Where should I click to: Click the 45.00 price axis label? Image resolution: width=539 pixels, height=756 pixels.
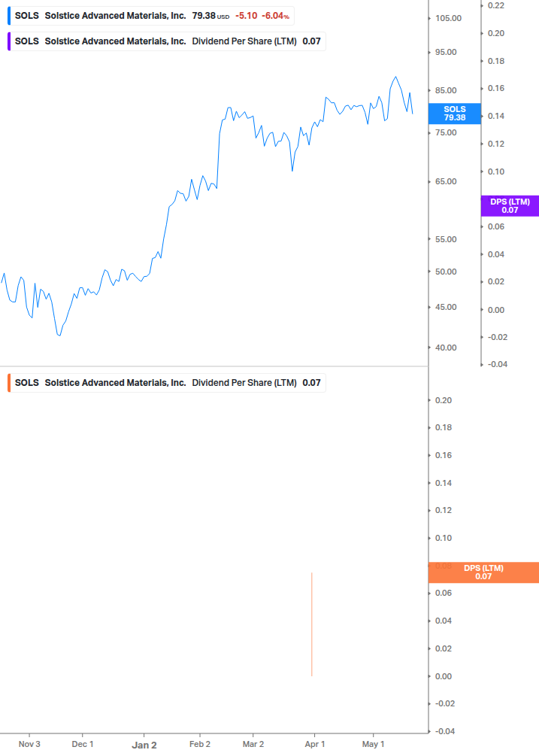point(446,307)
